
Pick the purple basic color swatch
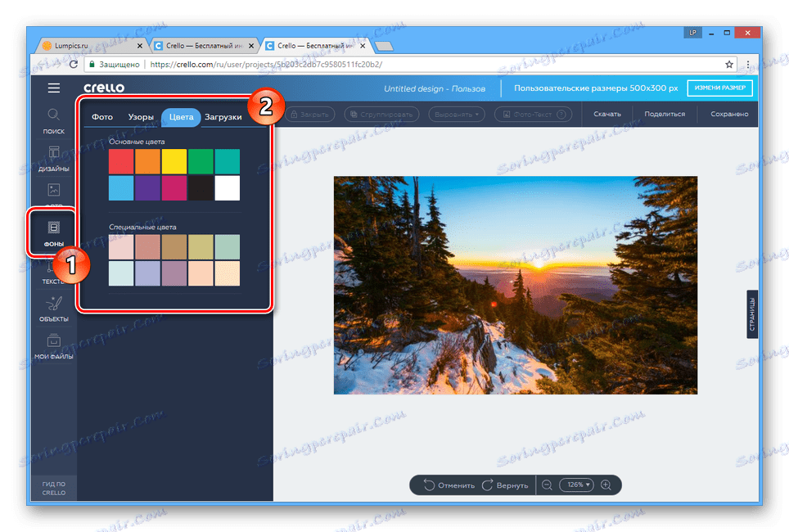pos(147,188)
